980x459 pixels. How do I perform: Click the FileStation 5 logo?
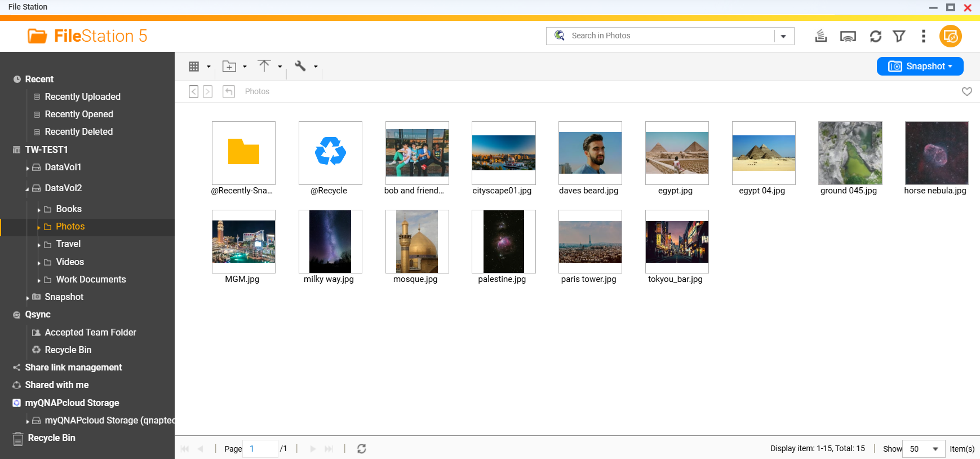87,36
